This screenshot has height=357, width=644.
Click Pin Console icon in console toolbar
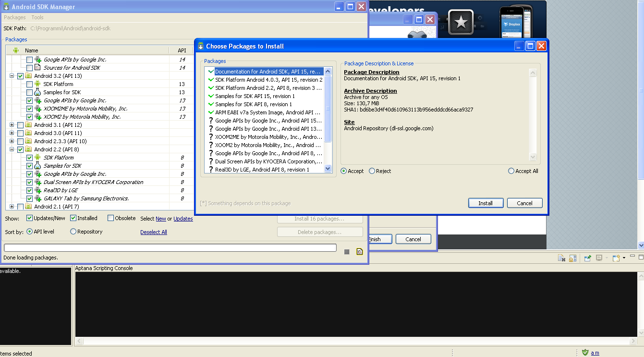(x=587, y=258)
